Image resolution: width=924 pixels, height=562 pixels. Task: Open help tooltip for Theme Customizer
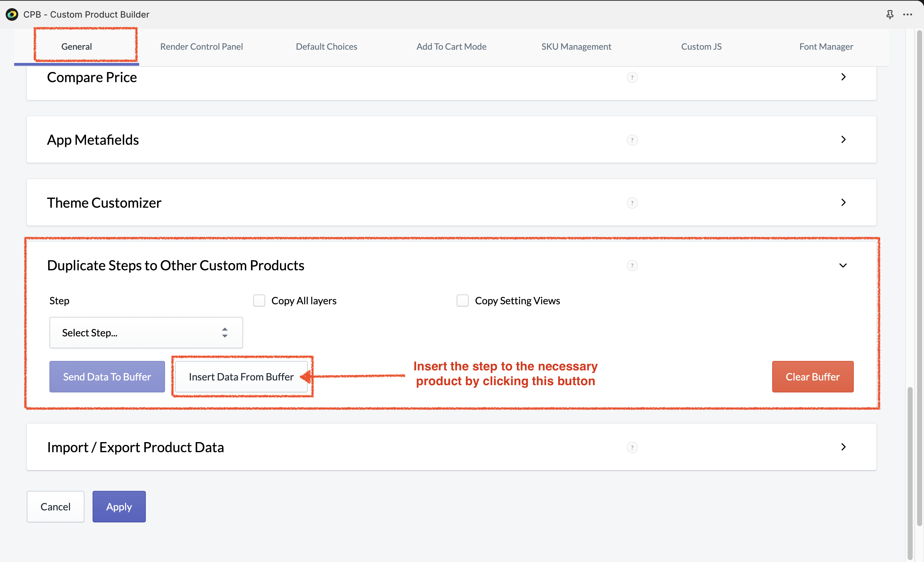632,203
